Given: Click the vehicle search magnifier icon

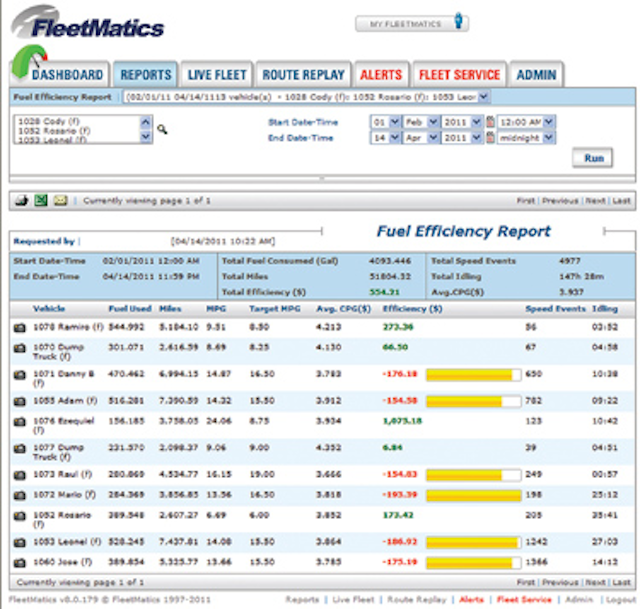Looking at the screenshot, I should click(x=162, y=129).
